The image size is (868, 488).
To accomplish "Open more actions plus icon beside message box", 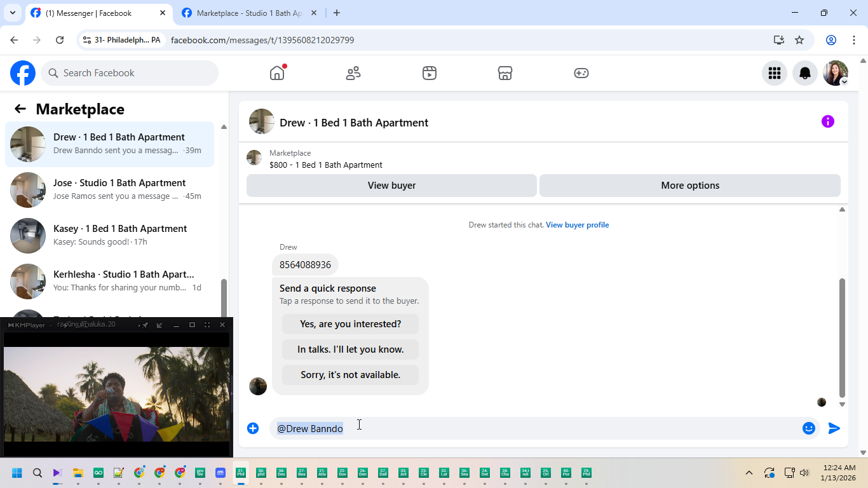I will click(x=253, y=428).
